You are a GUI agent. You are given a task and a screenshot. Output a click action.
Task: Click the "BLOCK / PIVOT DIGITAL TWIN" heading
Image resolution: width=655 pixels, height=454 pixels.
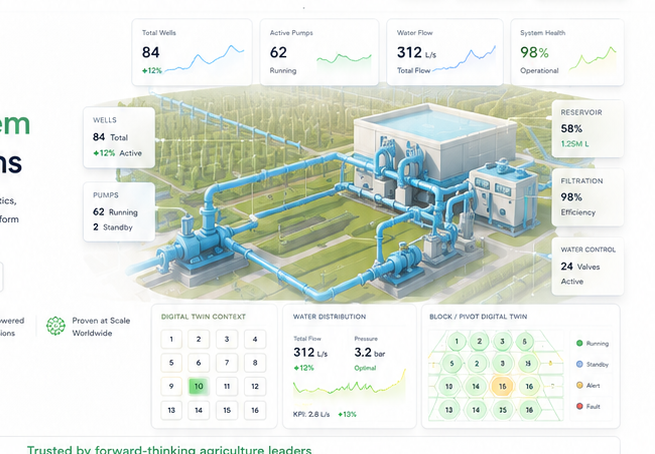coord(478,317)
